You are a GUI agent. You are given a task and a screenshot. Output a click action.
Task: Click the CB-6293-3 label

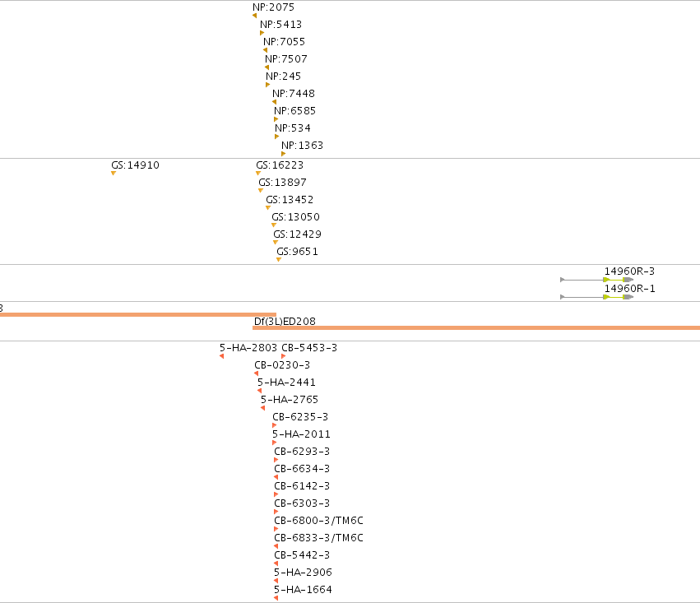(302, 452)
